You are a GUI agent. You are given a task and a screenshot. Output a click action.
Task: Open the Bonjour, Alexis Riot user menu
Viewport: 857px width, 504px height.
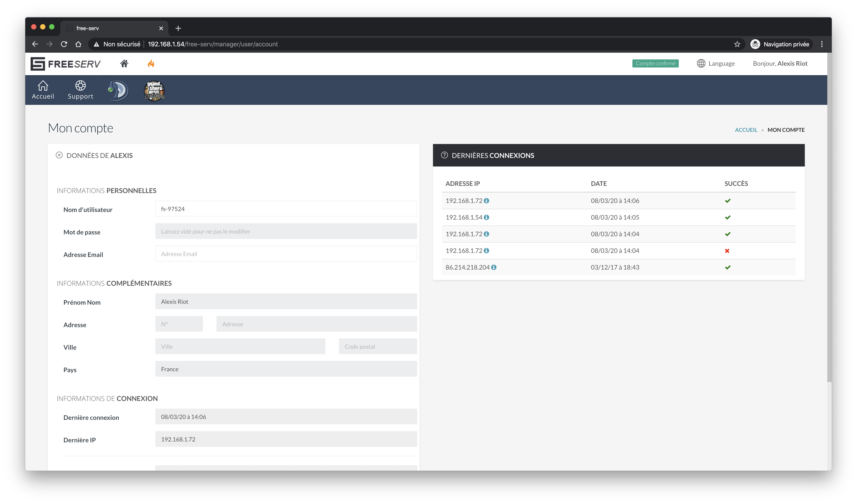(780, 64)
